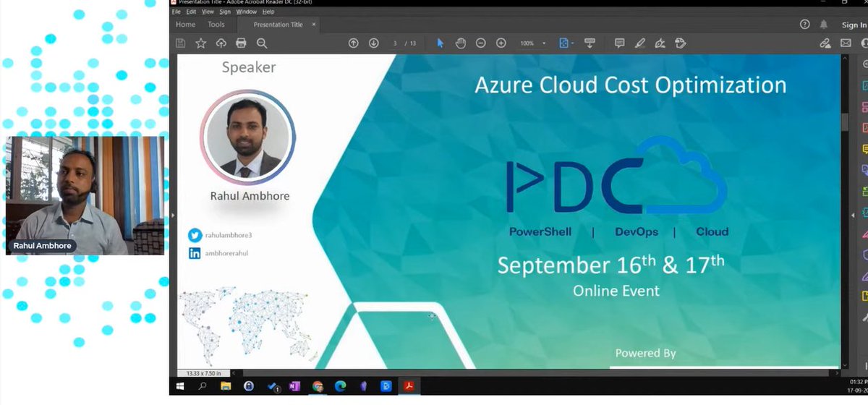This screenshot has height=405, width=868.
Task: Zoom out with minus icon
Action: (x=480, y=43)
